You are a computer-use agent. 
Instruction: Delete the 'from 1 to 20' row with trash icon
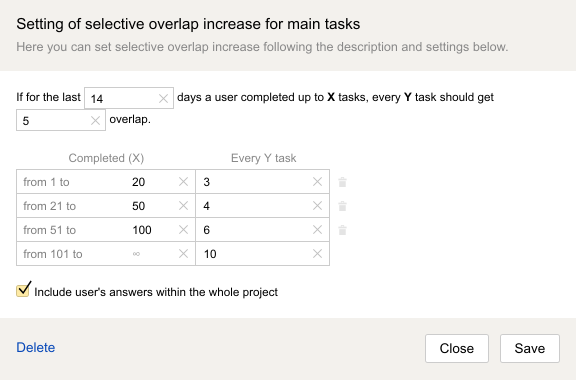click(342, 182)
